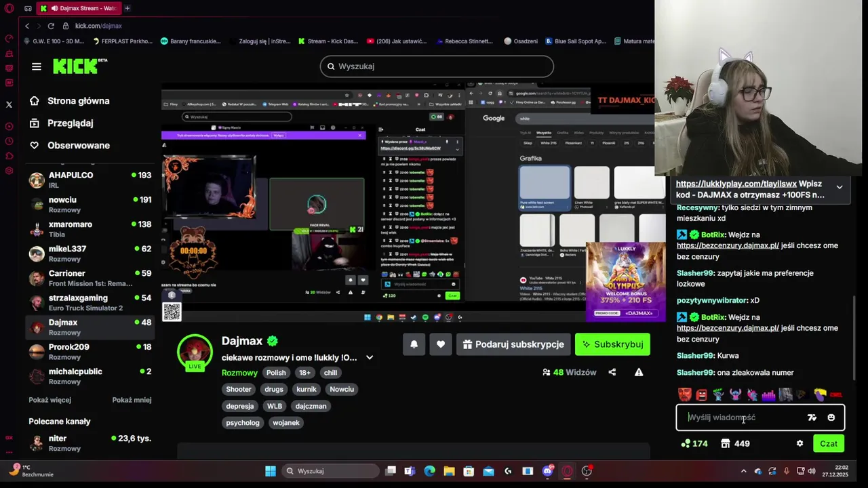
Task: Click the Polish tag
Action: click(276, 373)
